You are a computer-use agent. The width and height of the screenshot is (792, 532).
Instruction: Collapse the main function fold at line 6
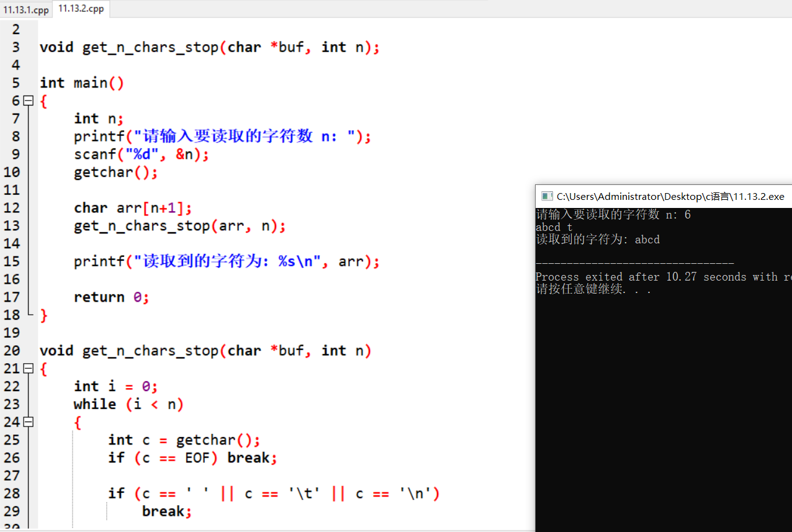click(28, 101)
